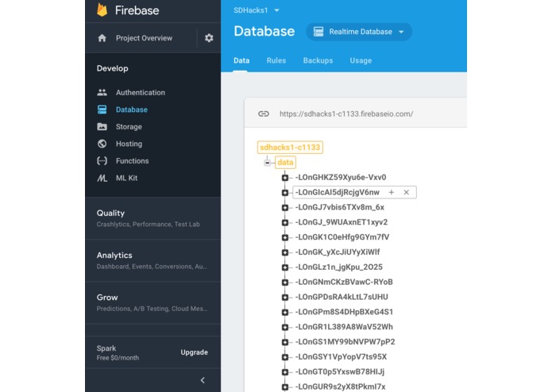This screenshot has height=392, width=552.
Task: Click the Storage image icon
Action: pos(102,126)
